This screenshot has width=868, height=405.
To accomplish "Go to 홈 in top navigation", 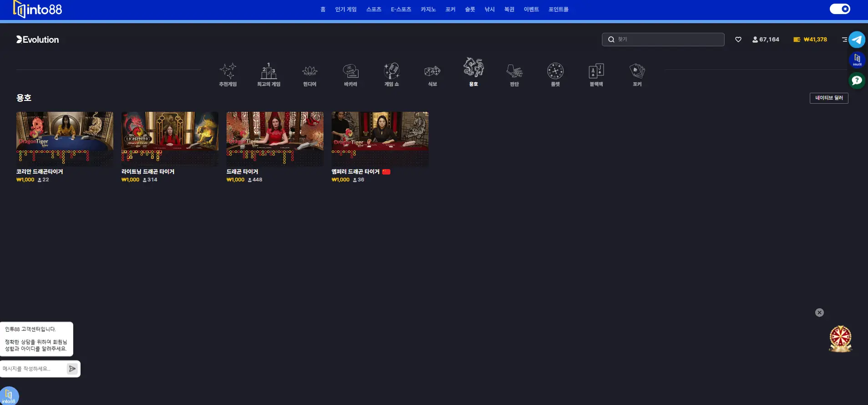I will pos(323,9).
